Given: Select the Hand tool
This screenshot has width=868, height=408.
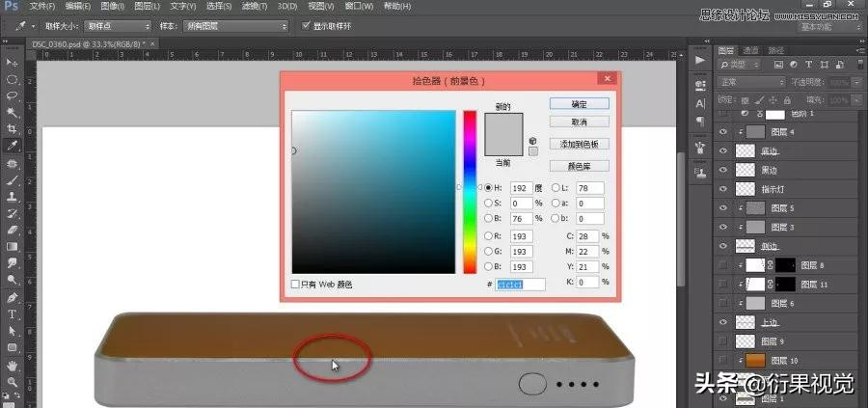Looking at the screenshot, I should pyautogui.click(x=12, y=366).
